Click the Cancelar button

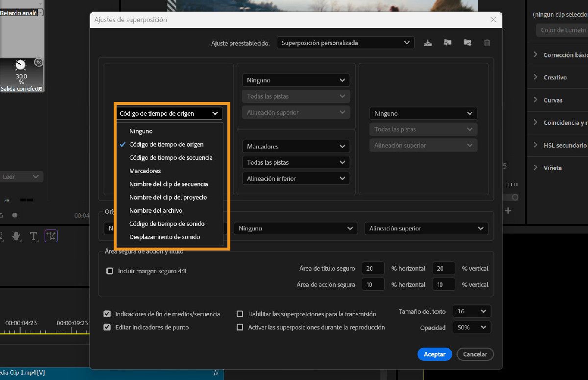[475, 354]
